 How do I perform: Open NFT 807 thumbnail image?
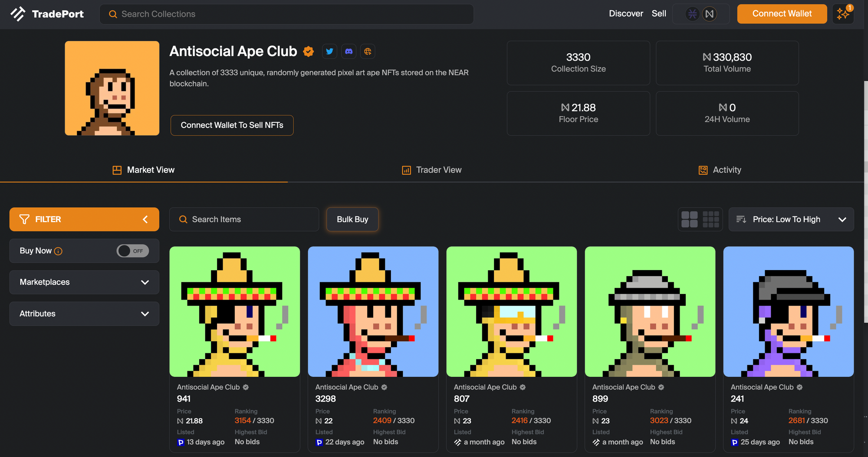(x=512, y=312)
